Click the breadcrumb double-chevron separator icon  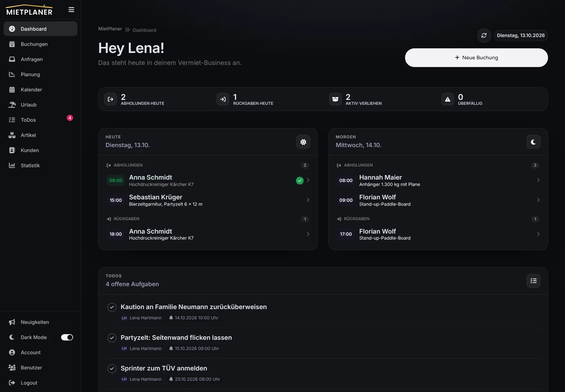127,30
